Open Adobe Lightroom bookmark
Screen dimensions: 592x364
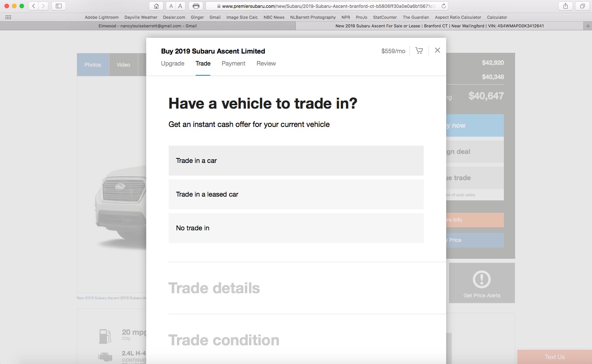102,17
